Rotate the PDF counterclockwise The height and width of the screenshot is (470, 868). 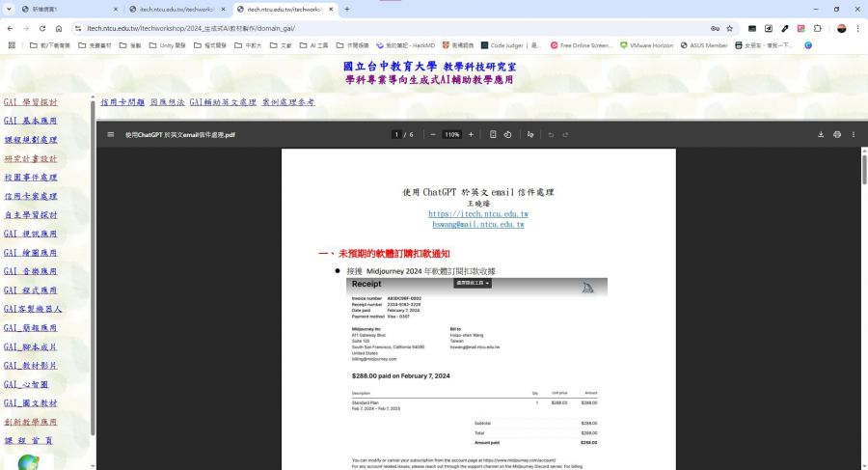pos(507,135)
